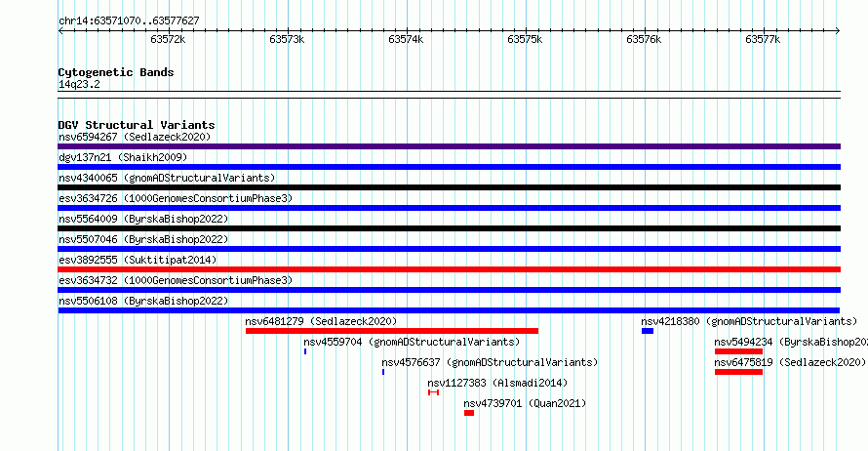Click the nsv6594267 (Sedlazeck2020) label
868x451 pixels.
pos(135,137)
